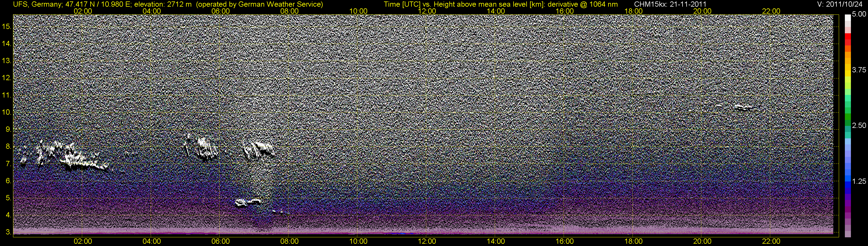Click the height axis label 12
This screenshot has width=868, height=246.
[6, 78]
